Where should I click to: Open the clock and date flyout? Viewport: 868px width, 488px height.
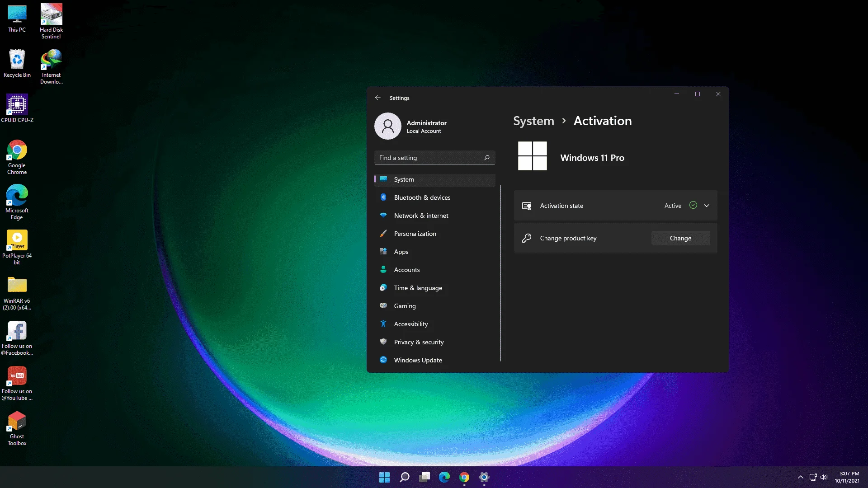pos(847,477)
